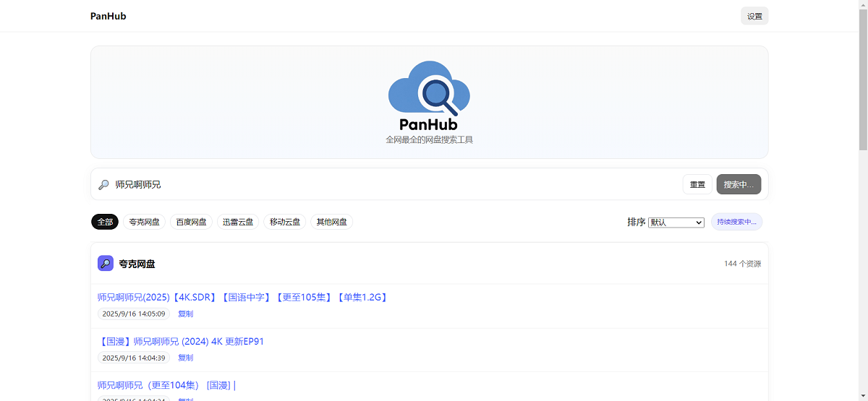Screen dimensions: 868x401
Task: Open the 【国漫】师兄啊师兄 (2024) 4K link
Action: point(181,342)
